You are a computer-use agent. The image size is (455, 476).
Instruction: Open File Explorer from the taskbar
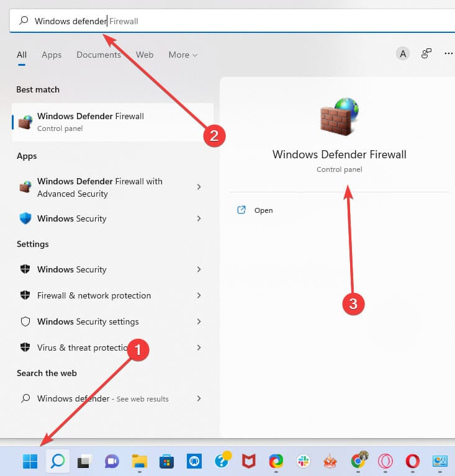point(140,462)
